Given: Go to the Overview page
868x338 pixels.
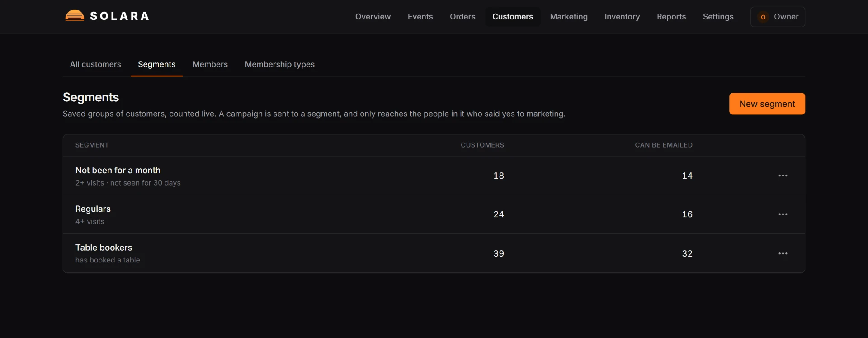Looking at the screenshot, I should [373, 17].
